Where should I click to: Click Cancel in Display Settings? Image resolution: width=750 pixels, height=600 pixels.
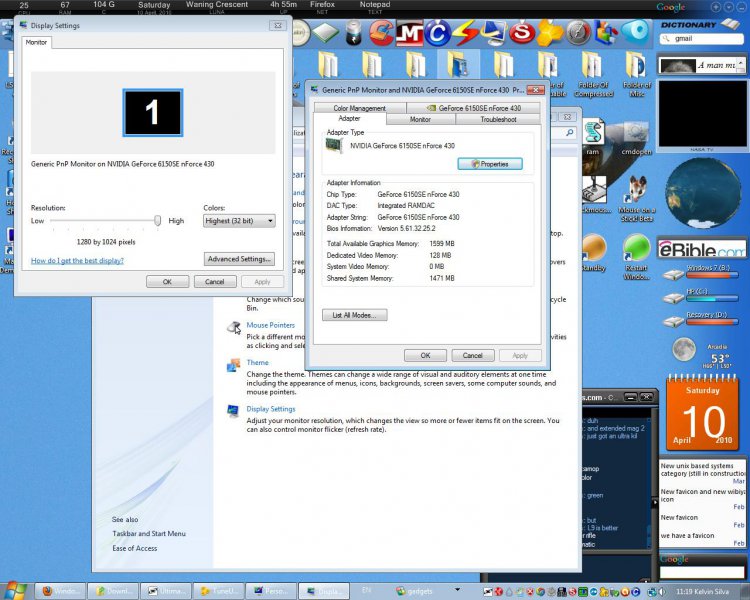coord(215,282)
